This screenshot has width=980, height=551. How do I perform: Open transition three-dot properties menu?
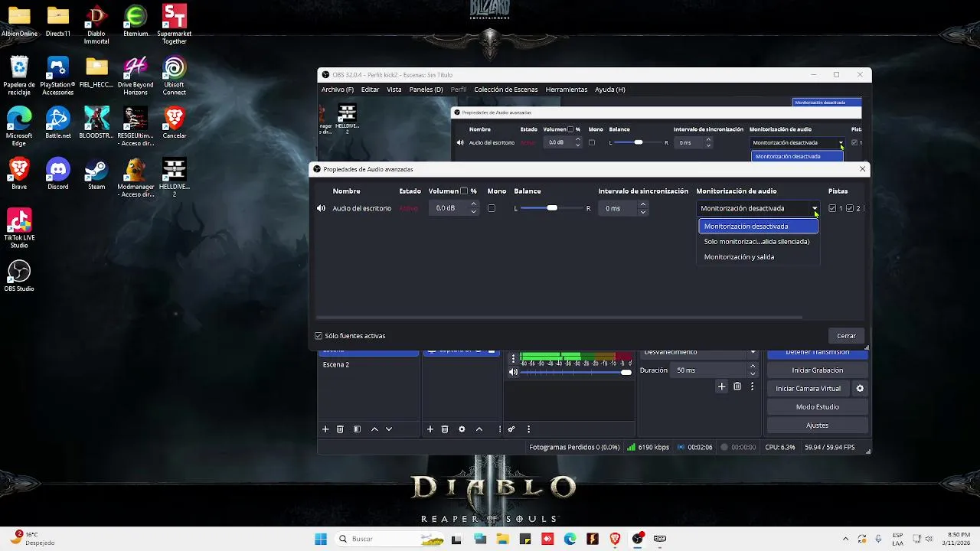pos(752,387)
